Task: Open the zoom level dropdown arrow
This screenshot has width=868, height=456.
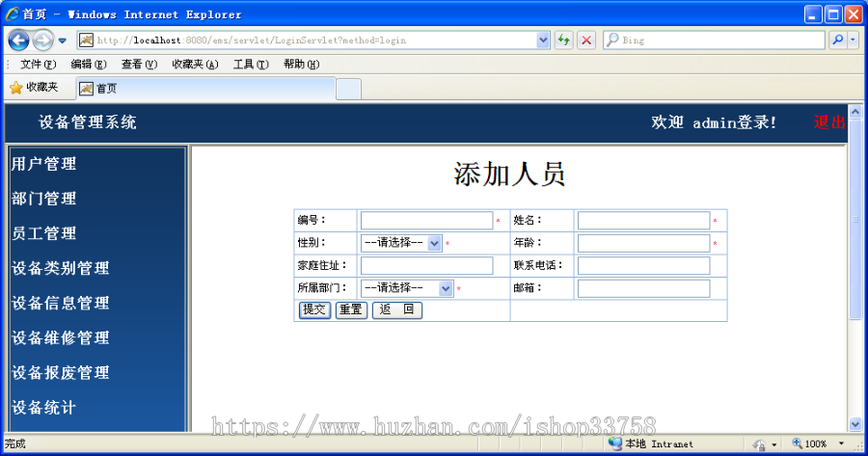Action: [x=841, y=443]
